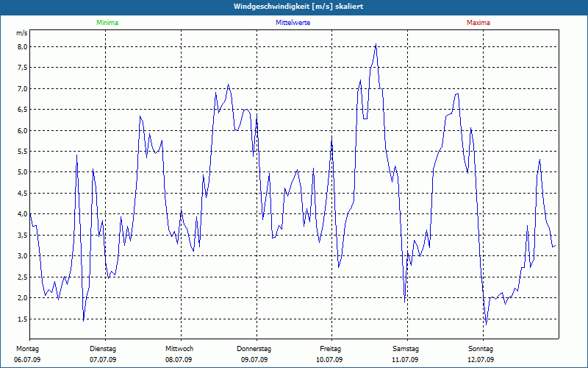Click the Mittwoch day label
The image size is (588, 368).
[179, 349]
